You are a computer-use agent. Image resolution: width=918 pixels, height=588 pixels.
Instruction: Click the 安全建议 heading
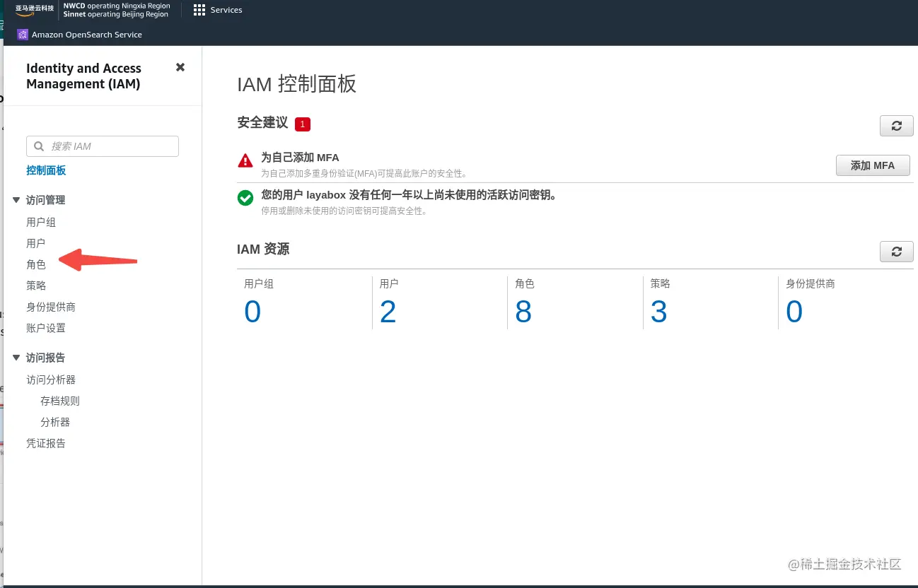[x=262, y=122]
